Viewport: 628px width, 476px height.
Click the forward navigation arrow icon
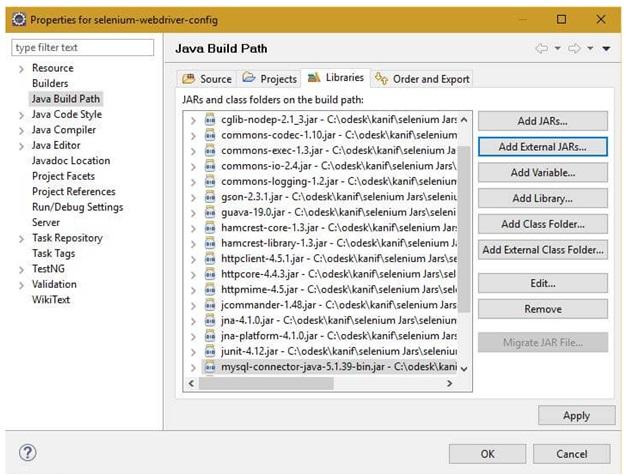pos(575,48)
